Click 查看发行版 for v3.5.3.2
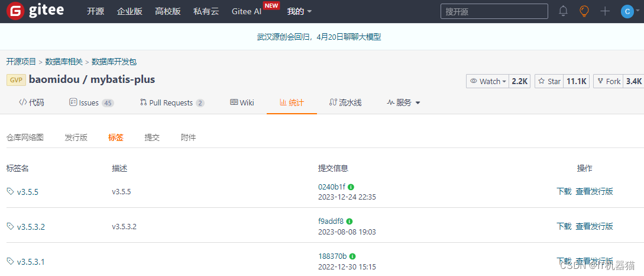The height and width of the screenshot is (276, 644). [594, 226]
